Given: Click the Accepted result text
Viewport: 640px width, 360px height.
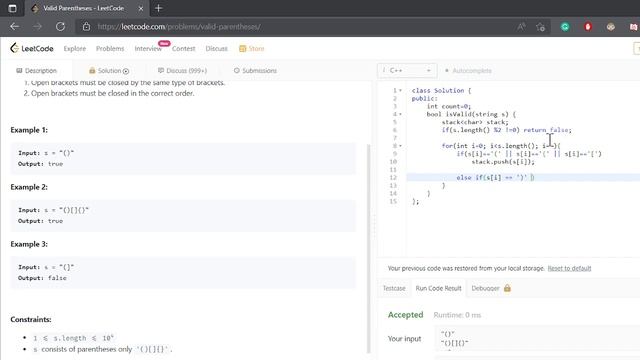Looking at the screenshot, I should point(405,315).
